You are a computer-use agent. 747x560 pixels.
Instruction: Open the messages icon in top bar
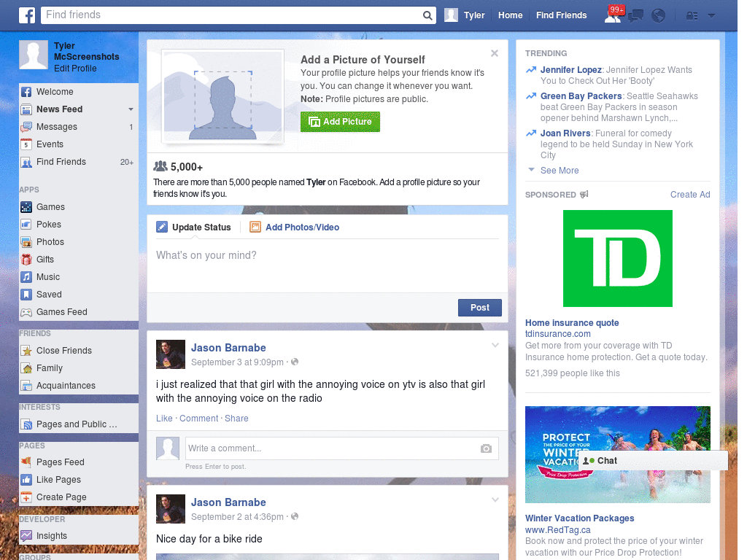click(635, 16)
